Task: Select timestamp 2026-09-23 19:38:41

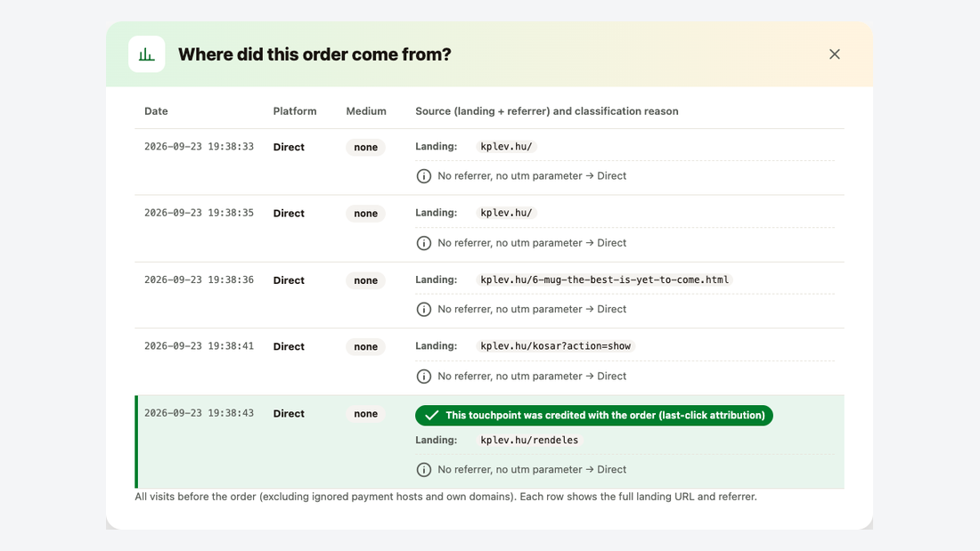Action: tap(199, 346)
